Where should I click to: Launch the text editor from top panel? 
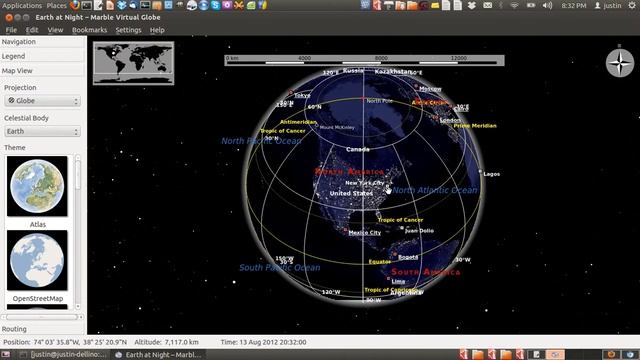98,5
